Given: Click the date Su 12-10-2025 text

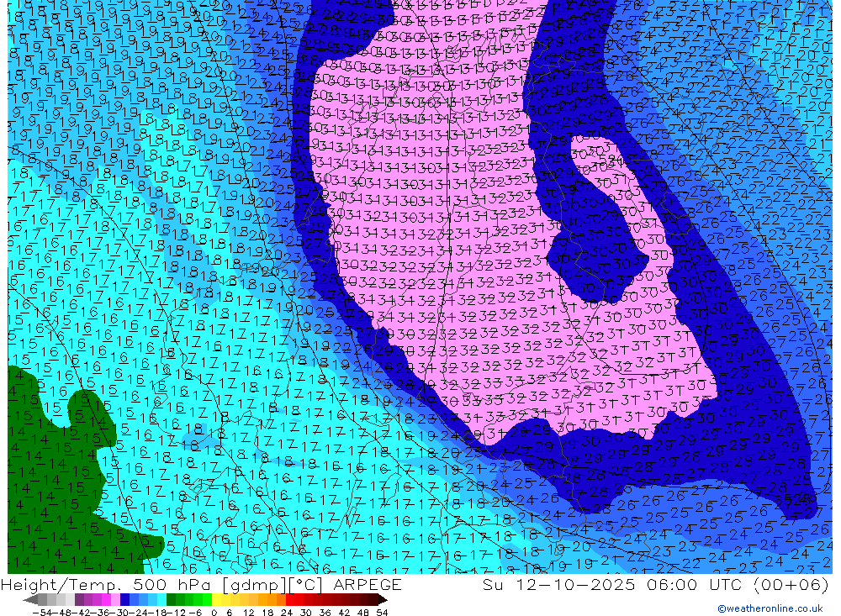Looking at the screenshot, I should 559,584.
